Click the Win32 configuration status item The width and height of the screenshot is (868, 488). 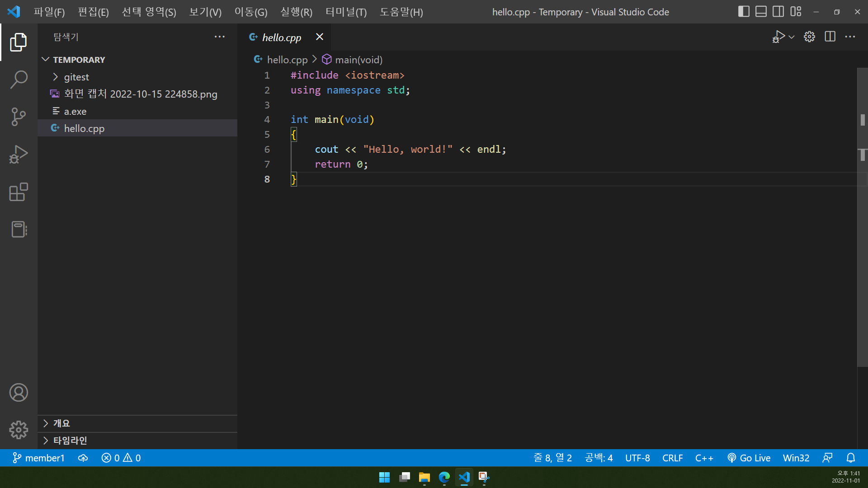coord(796,458)
